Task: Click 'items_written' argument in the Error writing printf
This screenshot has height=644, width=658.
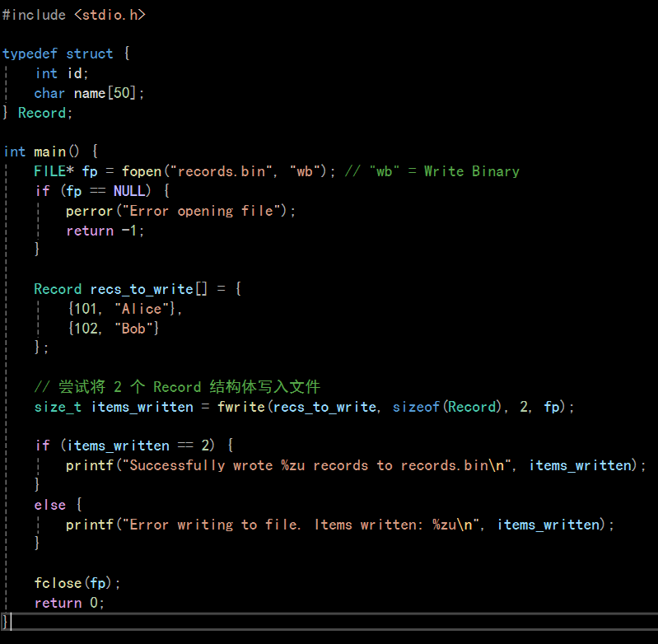Action: [548, 525]
